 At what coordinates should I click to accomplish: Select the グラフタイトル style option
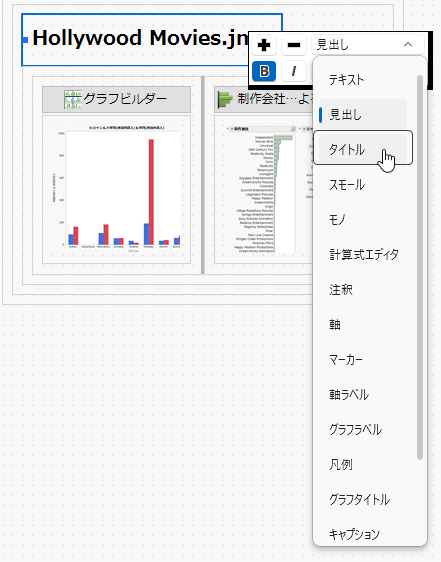tap(363, 499)
